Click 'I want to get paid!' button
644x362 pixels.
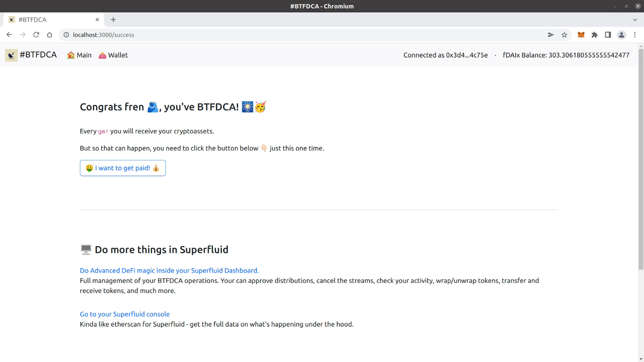(x=123, y=168)
